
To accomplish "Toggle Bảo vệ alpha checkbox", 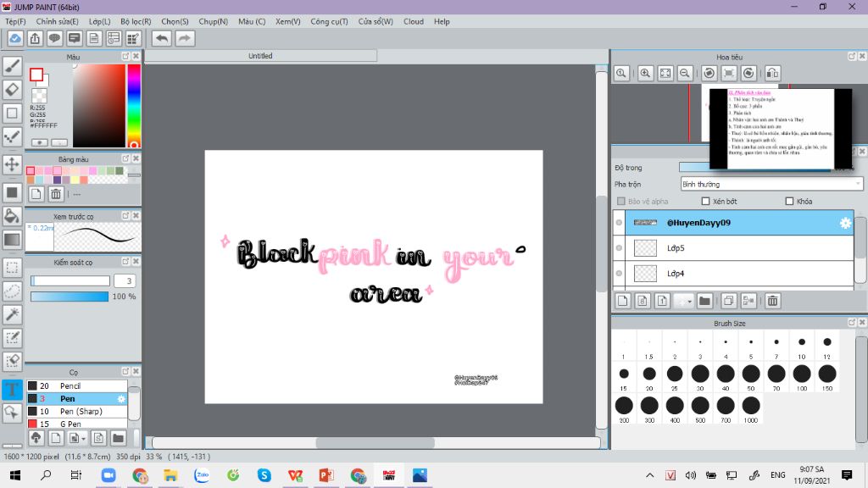I will (x=621, y=202).
